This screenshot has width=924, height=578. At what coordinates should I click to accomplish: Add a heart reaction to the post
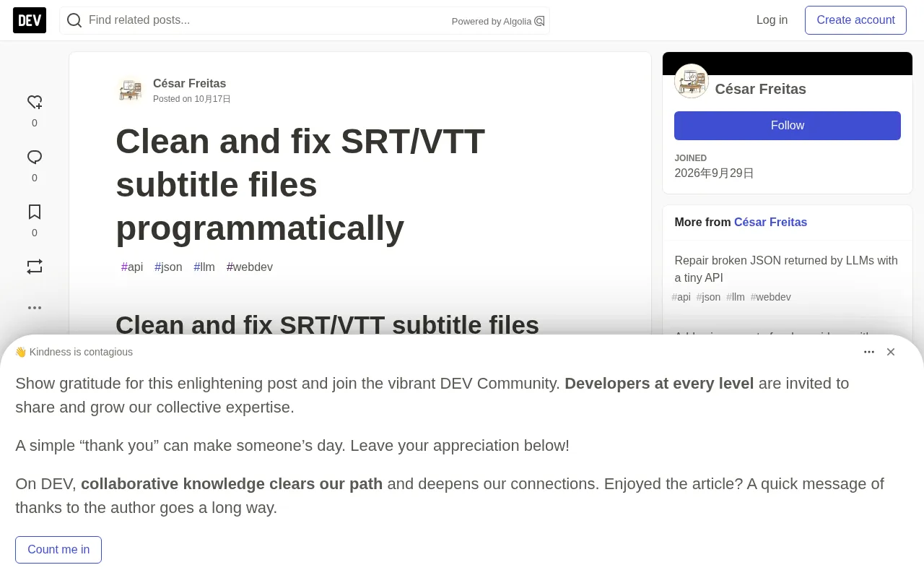click(x=35, y=102)
